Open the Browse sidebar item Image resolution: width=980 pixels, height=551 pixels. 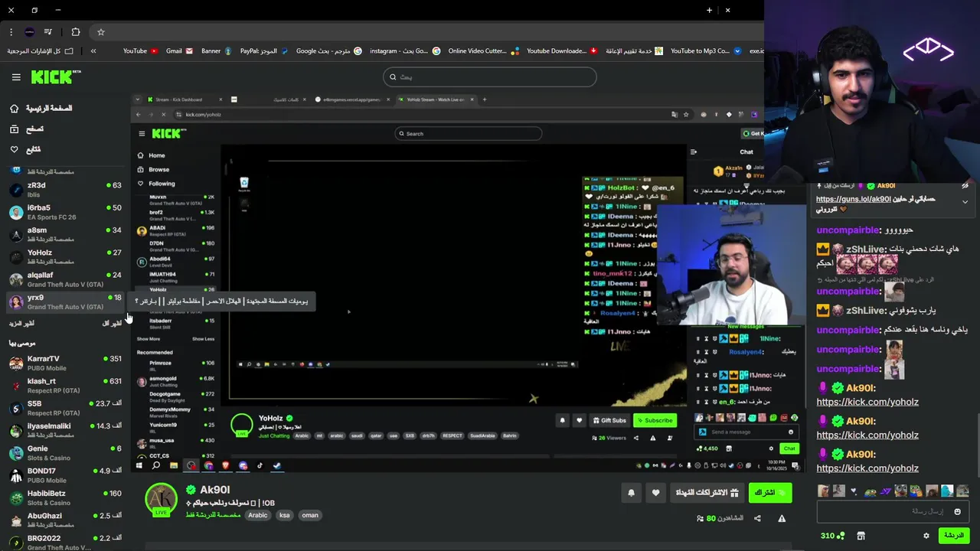point(27,129)
